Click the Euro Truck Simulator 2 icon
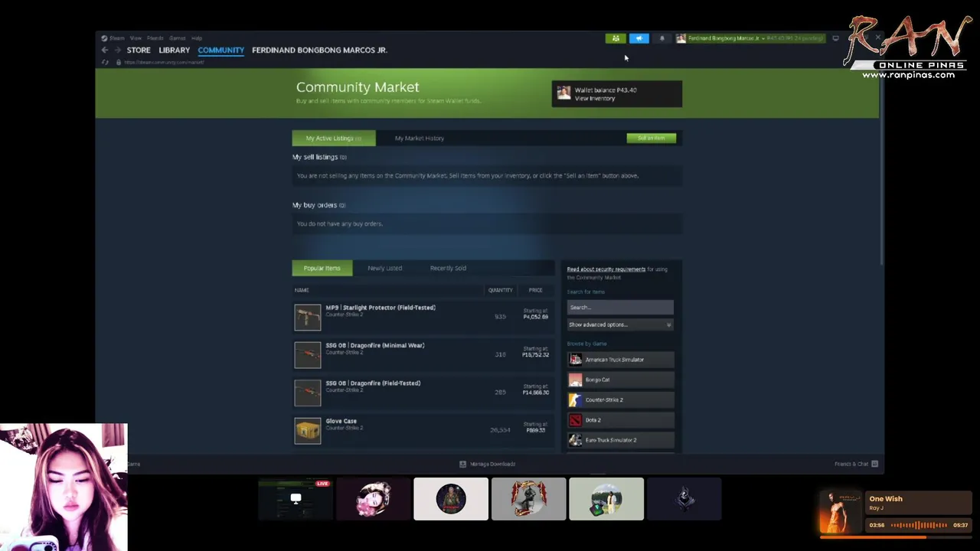The height and width of the screenshot is (551, 980). tap(576, 440)
